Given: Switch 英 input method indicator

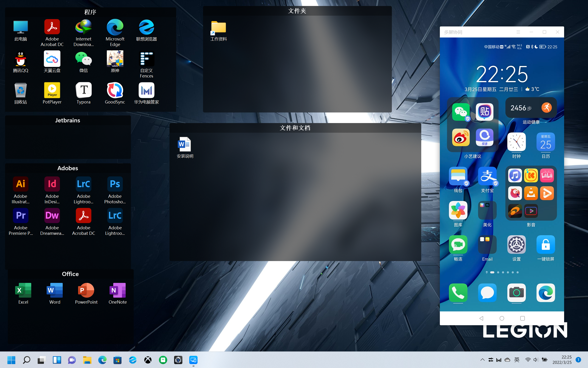Looking at the screenshot, I should pyautogui.click(x=517, y=360).
